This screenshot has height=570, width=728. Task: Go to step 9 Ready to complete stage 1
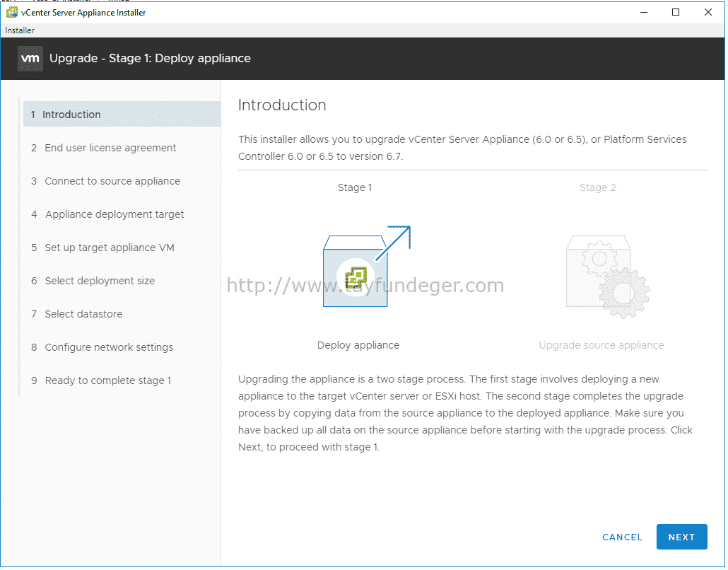click(101, 381)
